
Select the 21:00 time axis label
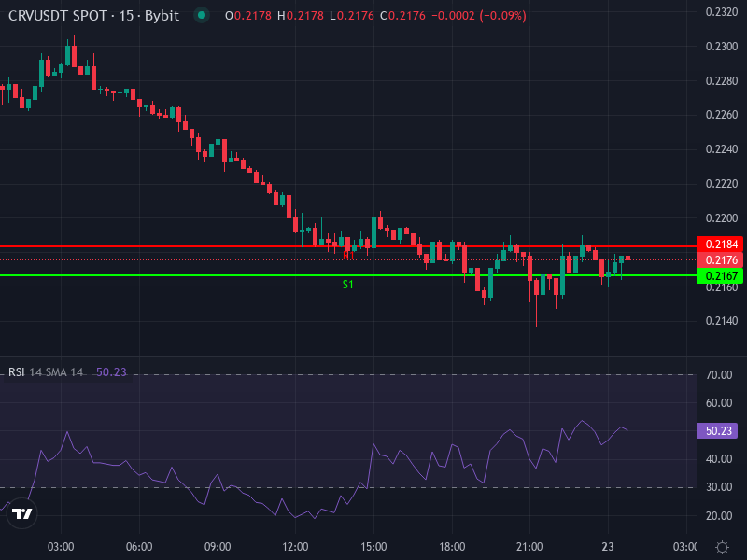529,548
